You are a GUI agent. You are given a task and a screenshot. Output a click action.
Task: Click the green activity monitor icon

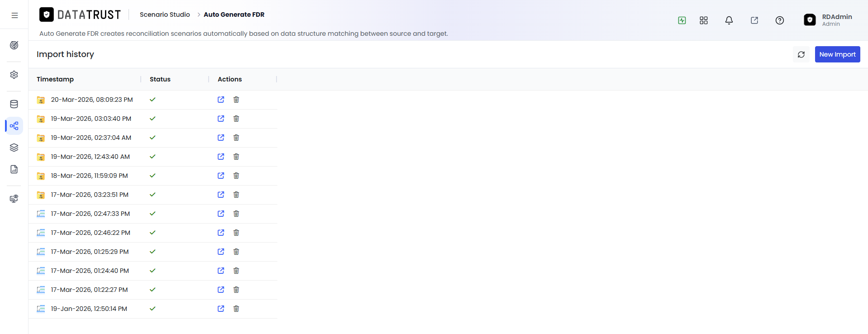[682, 20]
